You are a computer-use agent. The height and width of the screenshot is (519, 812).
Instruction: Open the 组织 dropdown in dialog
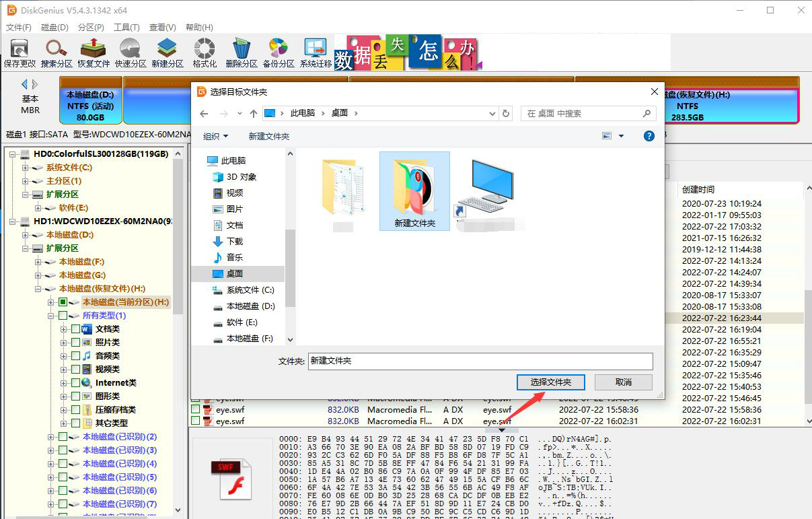(x=215, y=136)
